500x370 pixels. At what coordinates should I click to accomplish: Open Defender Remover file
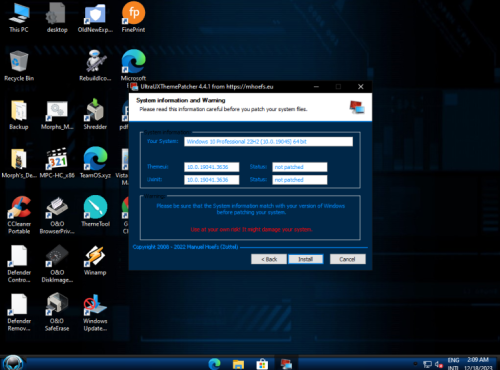19,313
